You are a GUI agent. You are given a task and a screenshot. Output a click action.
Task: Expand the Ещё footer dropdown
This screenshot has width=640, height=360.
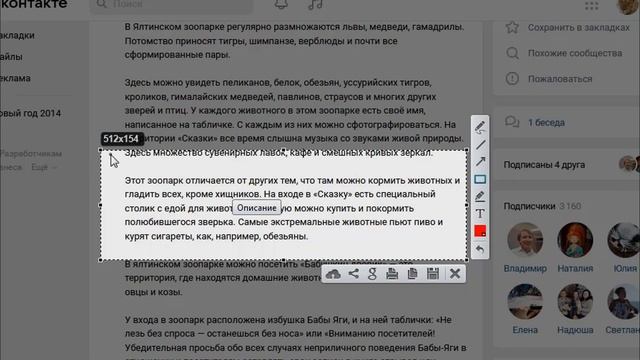tap(43, 167)
